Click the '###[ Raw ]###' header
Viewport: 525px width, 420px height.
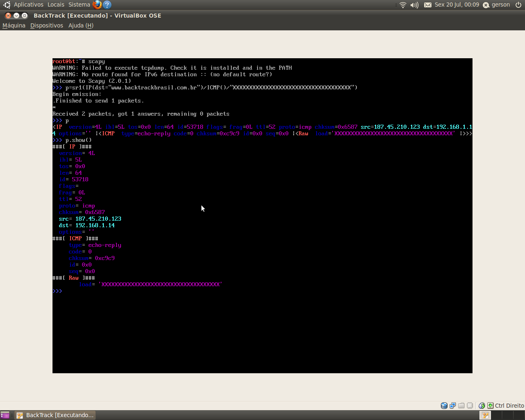point(74,278)
